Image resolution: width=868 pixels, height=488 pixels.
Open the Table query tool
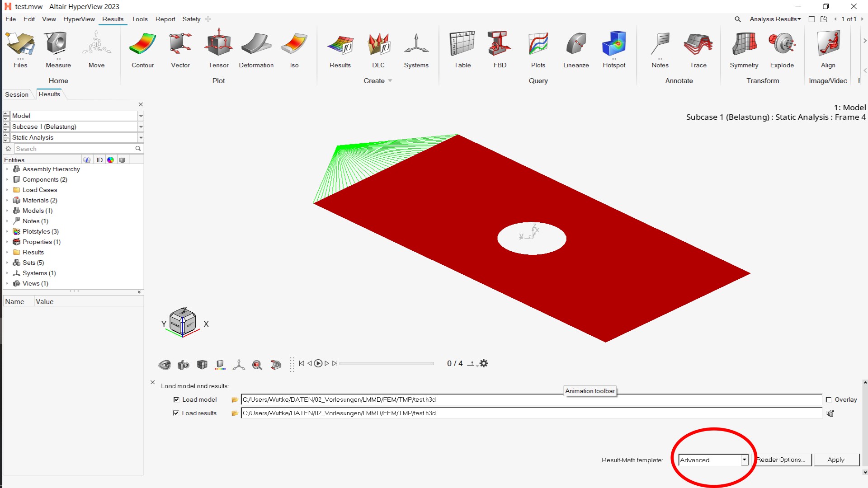(462, 44)
